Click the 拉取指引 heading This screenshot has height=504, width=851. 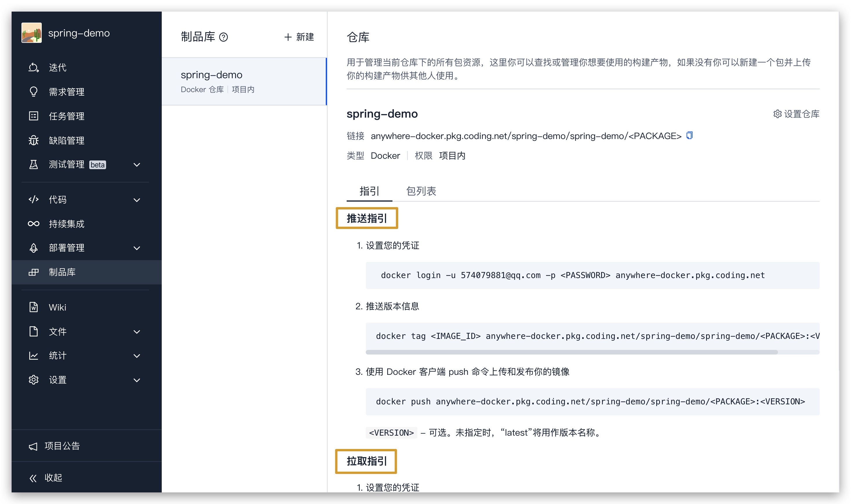(367, 461)
